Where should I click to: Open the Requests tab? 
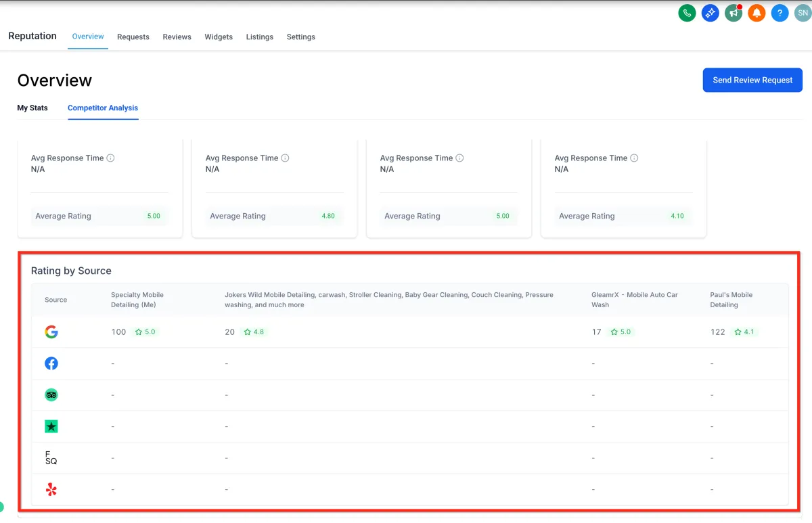click(x=133, y=37)
